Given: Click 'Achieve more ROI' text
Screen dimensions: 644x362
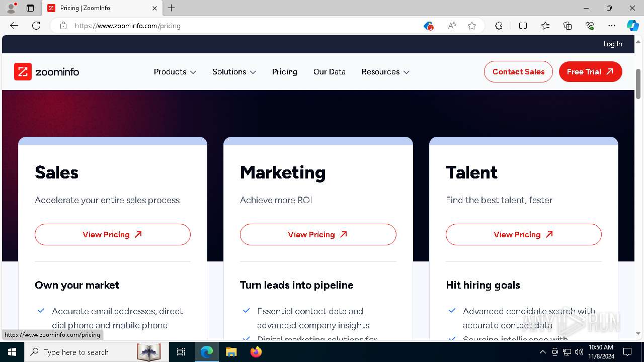Looking at the screenshot, I should [x=276, y=200].
